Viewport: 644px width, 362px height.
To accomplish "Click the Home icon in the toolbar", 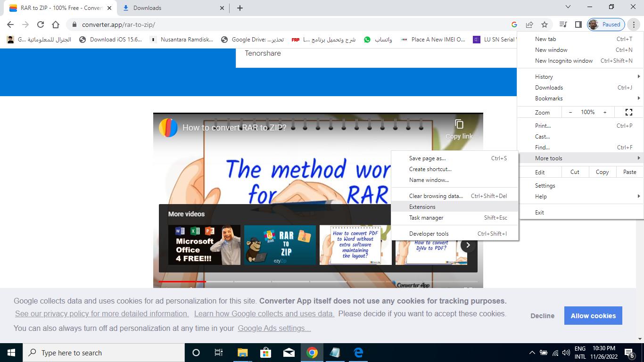I will pos(56,25).
